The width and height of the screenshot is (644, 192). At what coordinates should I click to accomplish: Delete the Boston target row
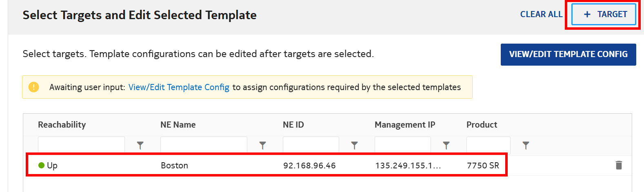point(619,165)
